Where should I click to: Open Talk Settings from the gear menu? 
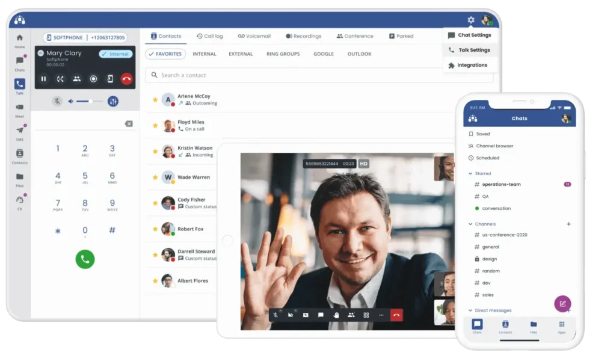tap(474, 50)
